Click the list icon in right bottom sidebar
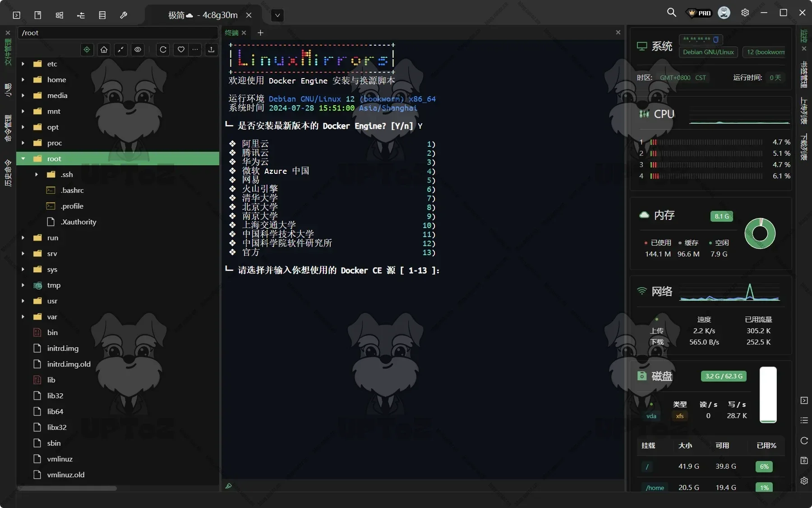 tap(804, 420)
